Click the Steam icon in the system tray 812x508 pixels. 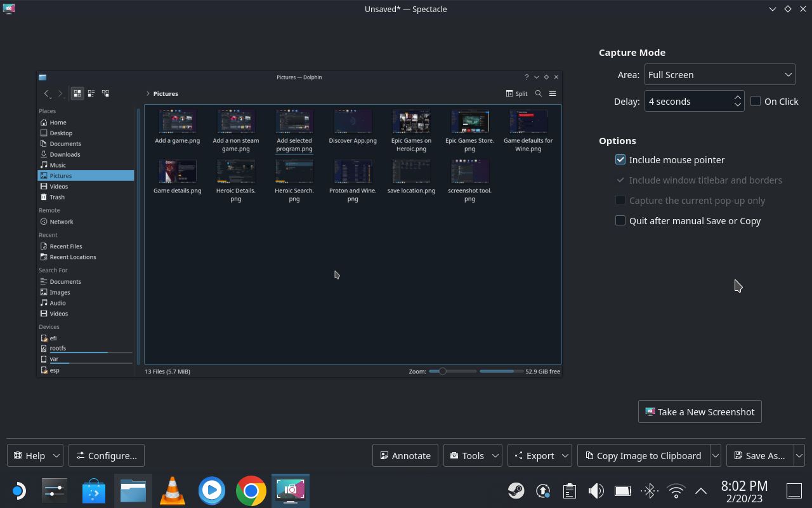click(516, 490)
